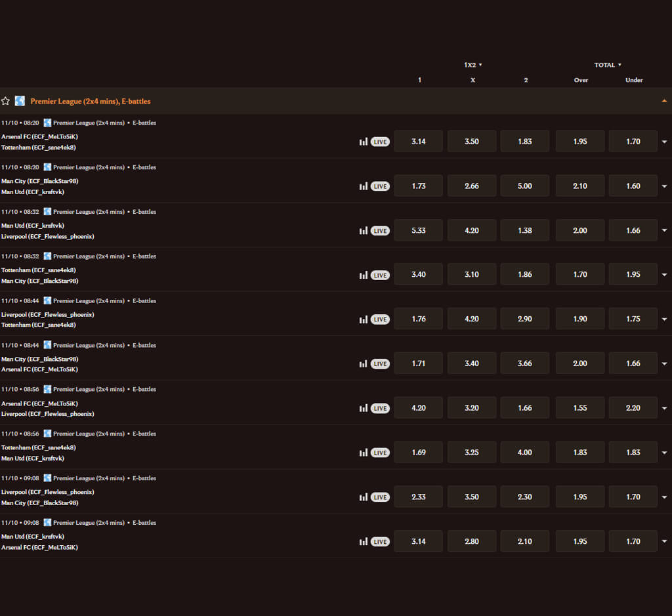Open statistics chart for Tottenham vs Man City
The height and width of the screenshot is (616, 672).
click(x=364, y=275)
